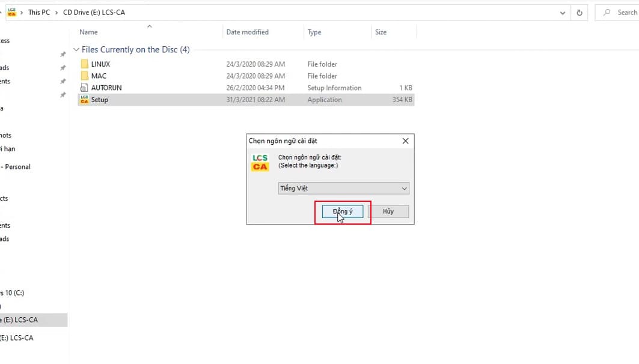639x364 pixels.
Task: Close the Chọn ngôn ngữ cài đặt dialog
Action: [405, 141]
